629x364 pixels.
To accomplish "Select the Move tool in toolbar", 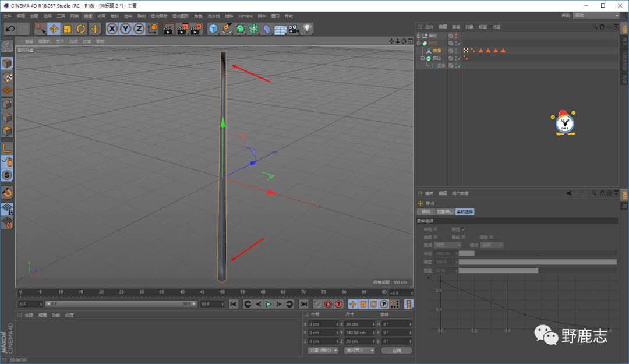I will [x=54, y=29].
